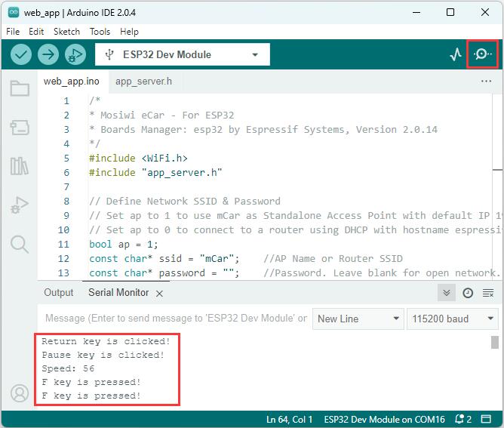Open the sidebar Debug panel icon
Screen dimensions: 504x428
click(20, 205)
